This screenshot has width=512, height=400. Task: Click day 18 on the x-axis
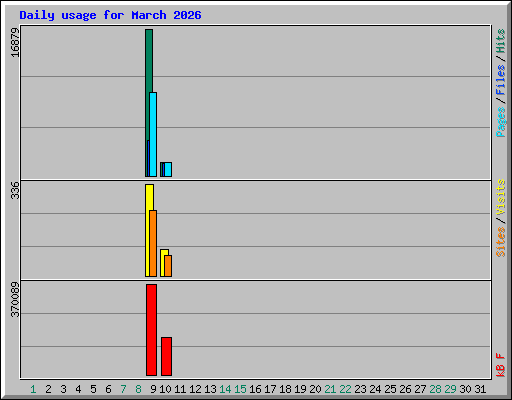click(x=285, y=389)
